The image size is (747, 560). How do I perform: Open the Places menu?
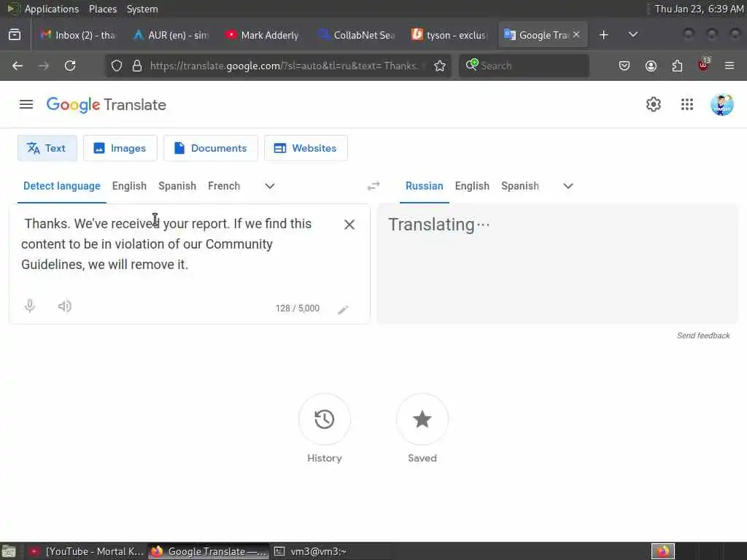(x=103, y=9)
